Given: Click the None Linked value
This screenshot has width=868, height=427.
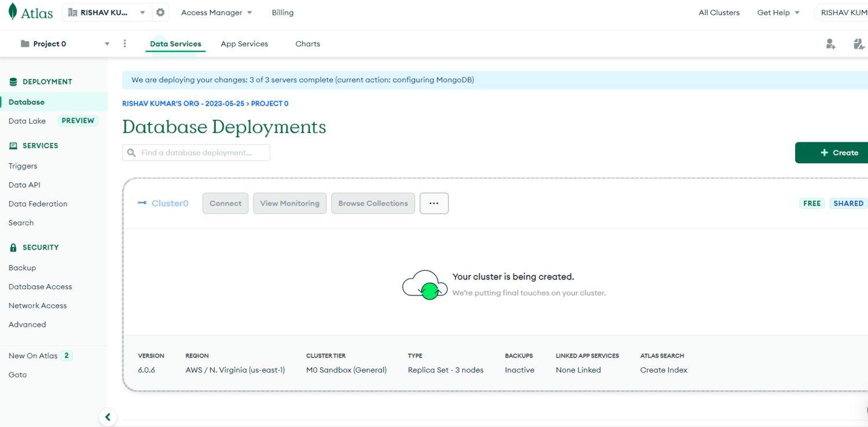Looking at the screenshot, I should coord(578,370).
